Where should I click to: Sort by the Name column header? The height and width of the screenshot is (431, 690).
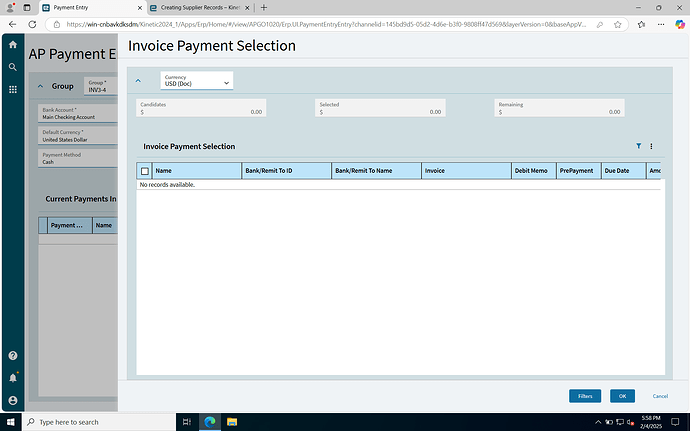tap(197, 171)
